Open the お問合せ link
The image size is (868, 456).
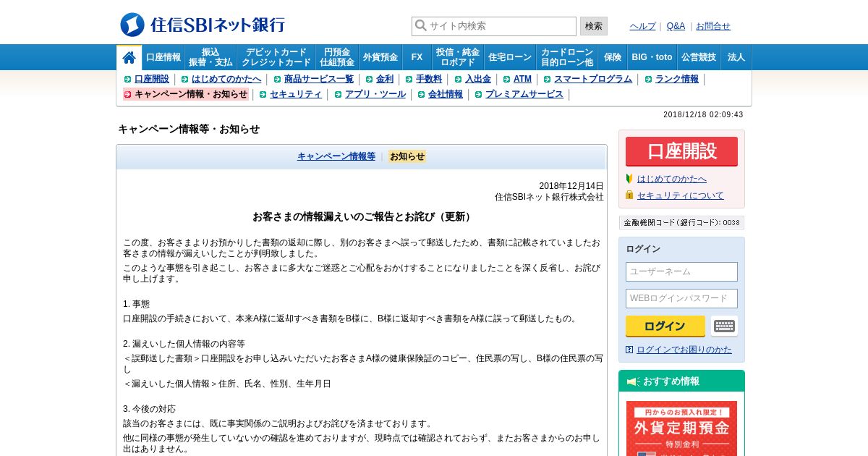pyautogui.click(x=713, y=26)
